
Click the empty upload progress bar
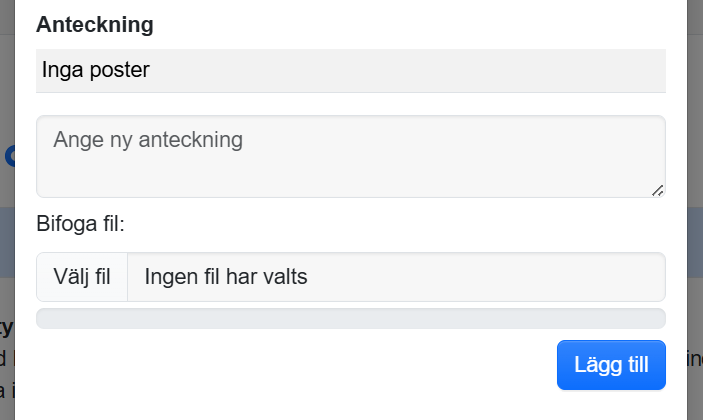350,318
